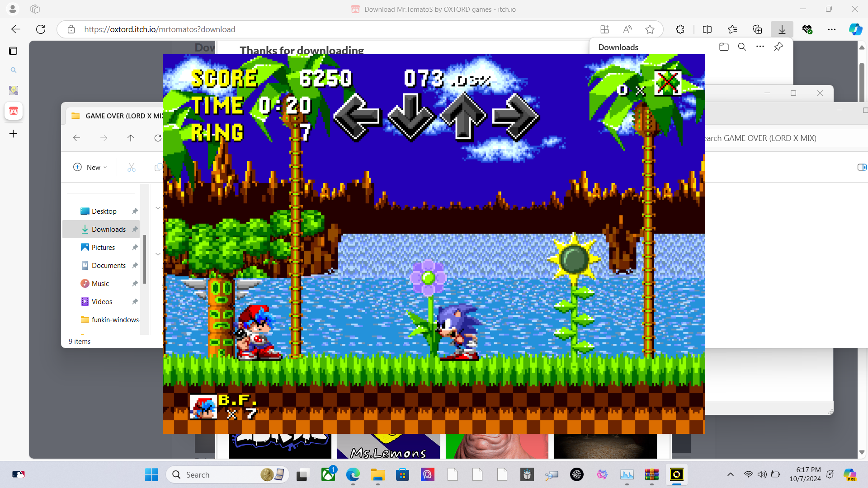Expand the New dropdown in File Explorer
The height and width of the screenshot is (488, 868).
(x=90, y=167)
